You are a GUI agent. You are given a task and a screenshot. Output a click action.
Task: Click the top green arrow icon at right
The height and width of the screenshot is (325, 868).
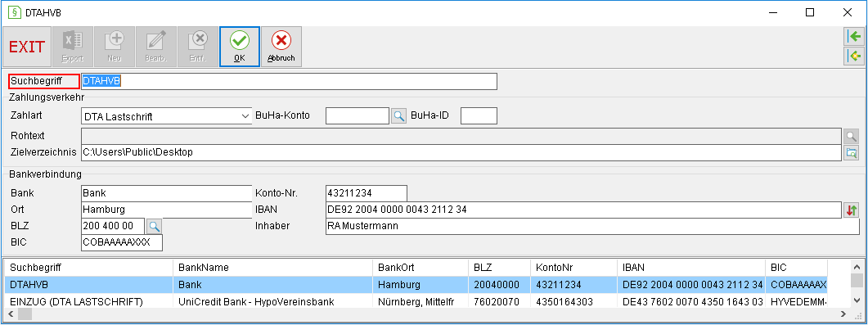point(853,37)
